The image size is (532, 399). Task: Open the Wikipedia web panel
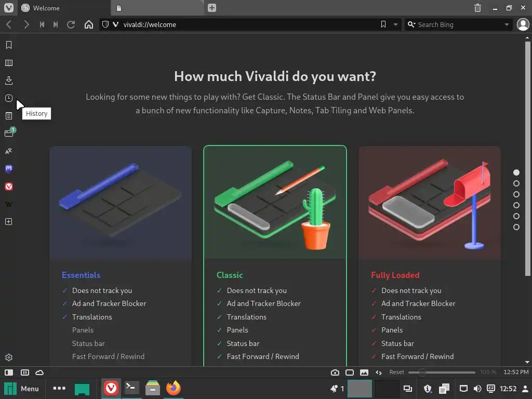pyautogui.click(x=9, y=204)
